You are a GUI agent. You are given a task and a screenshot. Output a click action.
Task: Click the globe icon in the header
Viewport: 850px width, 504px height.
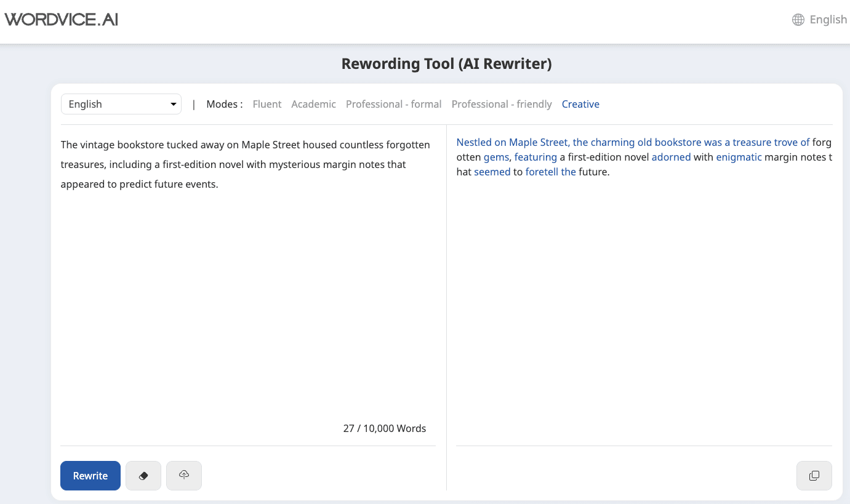coord(798,20)
